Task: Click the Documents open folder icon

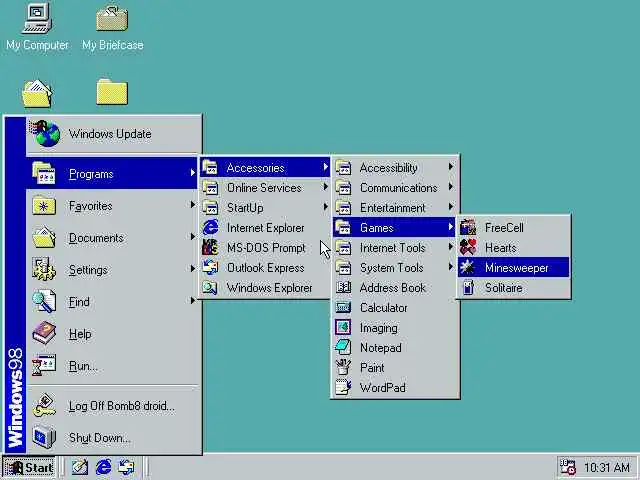Action: point(44,238)
